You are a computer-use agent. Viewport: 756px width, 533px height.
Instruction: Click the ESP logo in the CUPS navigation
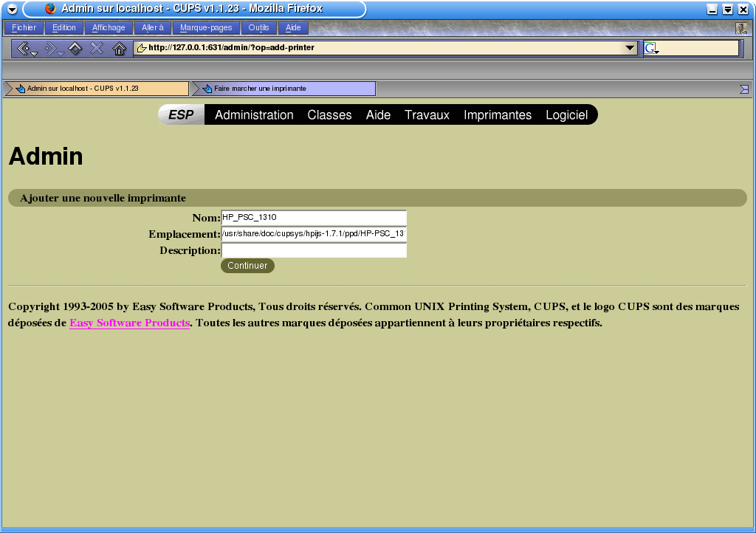coord(182,114)
